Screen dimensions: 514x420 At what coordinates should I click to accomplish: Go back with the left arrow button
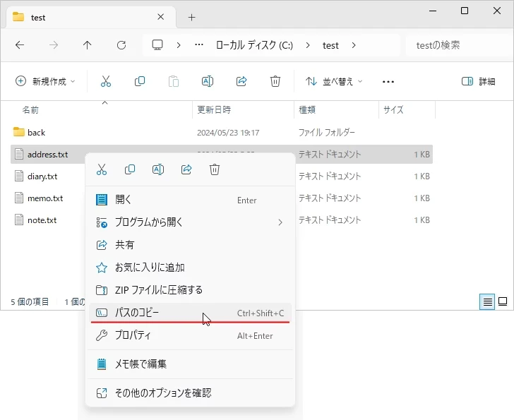coord(20,45)
